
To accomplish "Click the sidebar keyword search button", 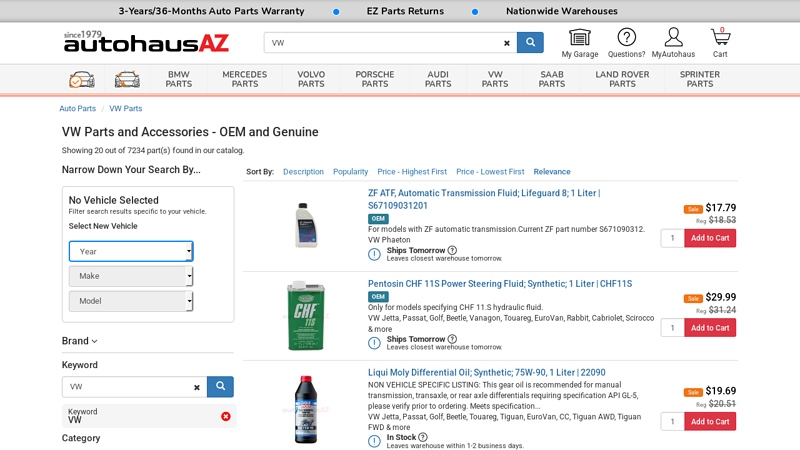I will pos(220,387).
